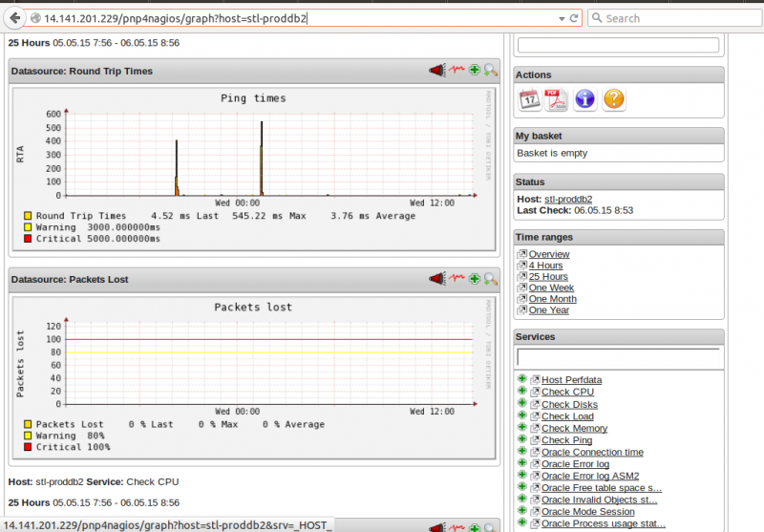Image resolution: width=764 pixels, height=532 pixels.
Task: Select the One Year time range
Action: point(548,310)
